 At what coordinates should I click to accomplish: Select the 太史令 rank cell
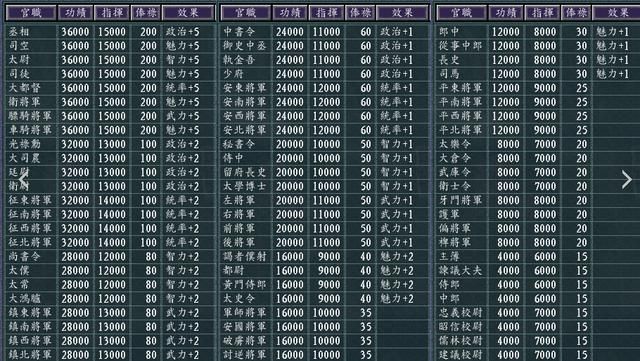click(239, 299)
